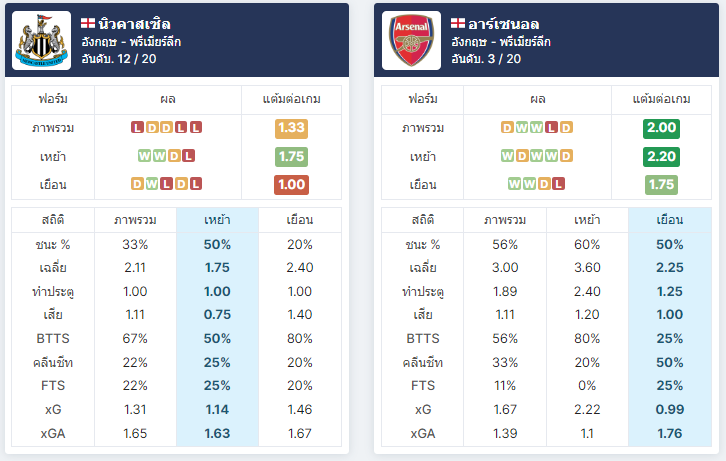Viewport: 726px width, 461px height.
Task: Click the Arsenal club crest logo
Action: tap(411, 41)
